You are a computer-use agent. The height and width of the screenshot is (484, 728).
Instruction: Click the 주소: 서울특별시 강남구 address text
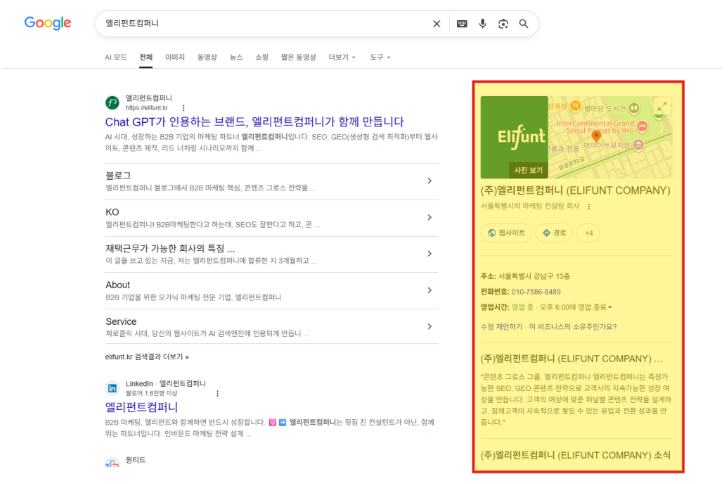coord(525,276)
